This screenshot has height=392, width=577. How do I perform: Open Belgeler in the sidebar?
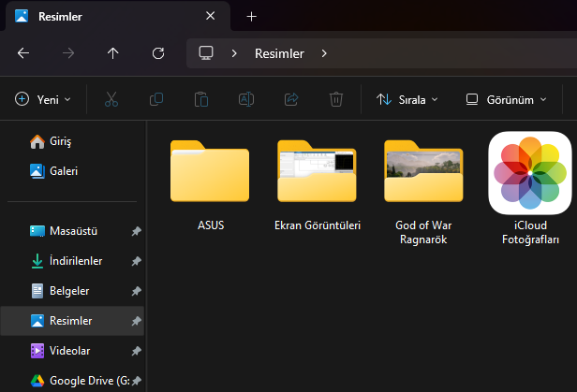pos(72,291)
